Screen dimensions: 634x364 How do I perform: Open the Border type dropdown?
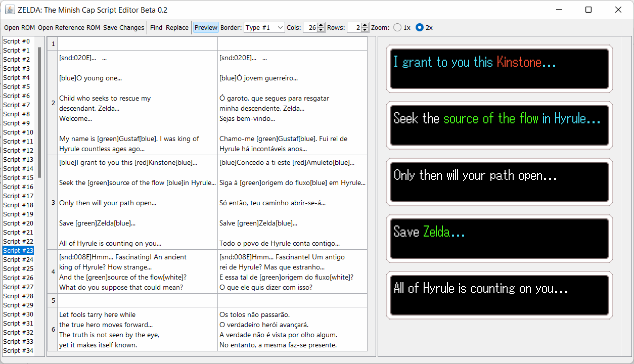click(x=264, y=28)
